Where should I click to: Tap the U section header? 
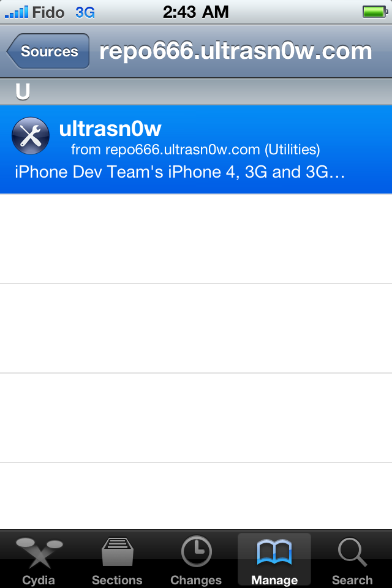click(x=196, y=92)
